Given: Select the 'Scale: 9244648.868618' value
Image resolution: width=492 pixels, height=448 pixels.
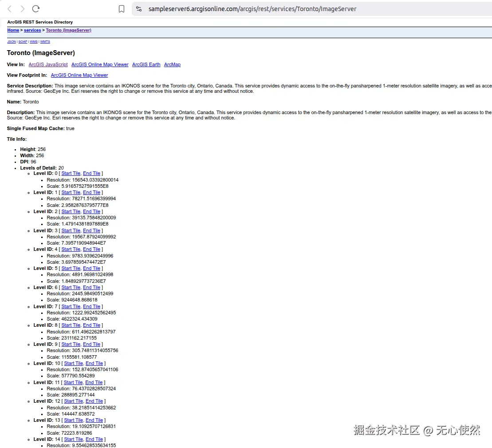Looking at the screenshot, I should click(72, 300).
